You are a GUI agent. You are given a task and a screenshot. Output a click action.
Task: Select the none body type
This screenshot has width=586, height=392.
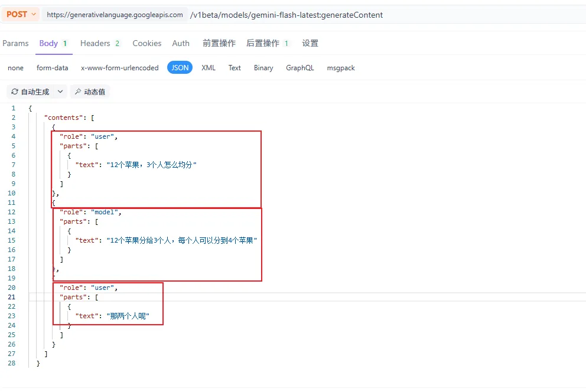[x=15, y=68]
